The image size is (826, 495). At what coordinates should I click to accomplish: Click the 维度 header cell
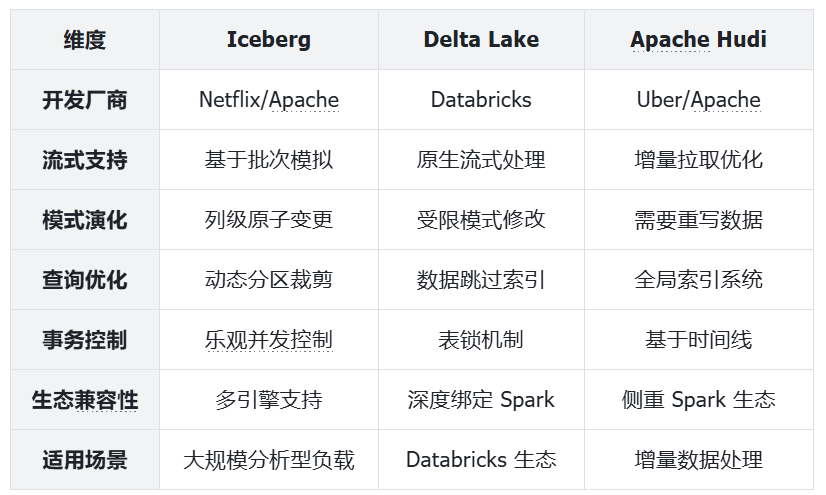pos(85,40)
